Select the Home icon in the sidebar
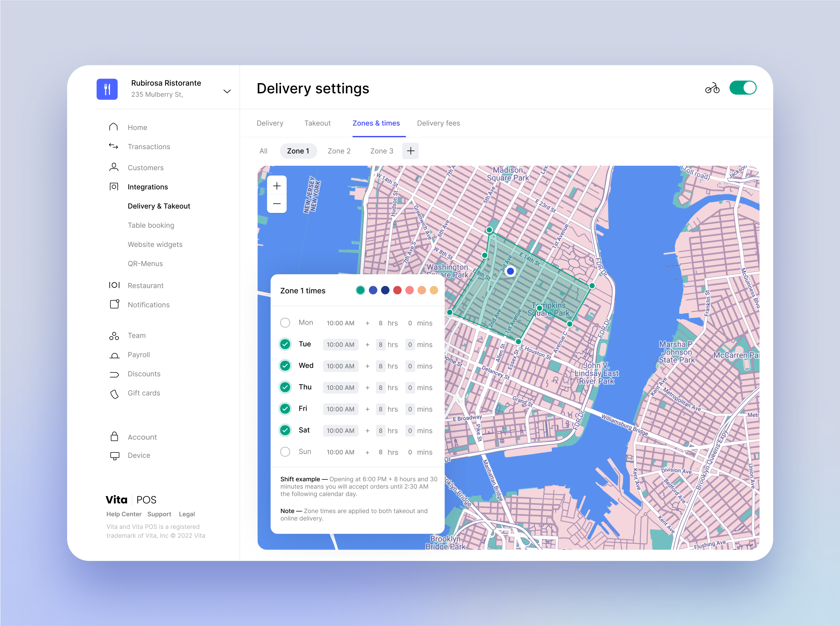 113,127
